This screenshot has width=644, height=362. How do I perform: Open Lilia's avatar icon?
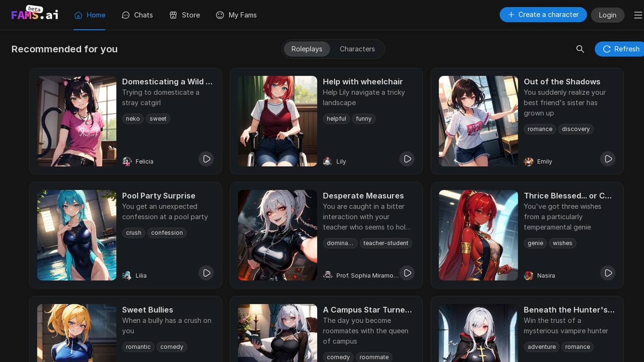click(x=127, y=276)
